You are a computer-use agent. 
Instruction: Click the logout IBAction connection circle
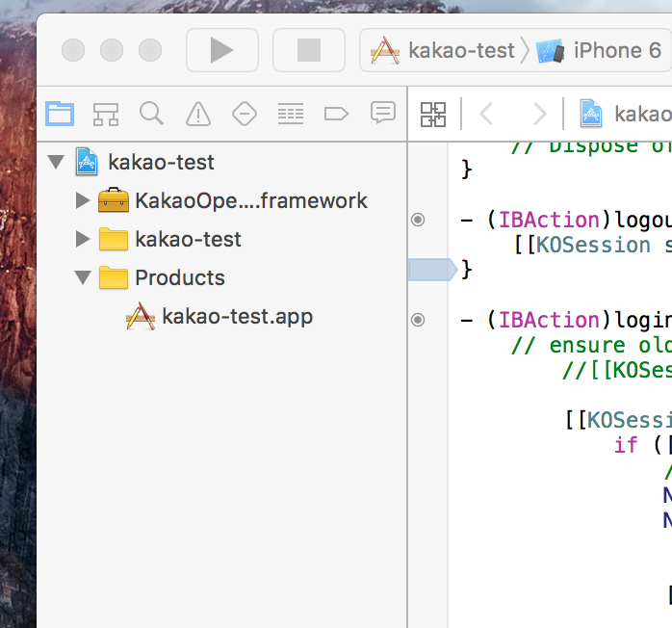tap(418, 220)
